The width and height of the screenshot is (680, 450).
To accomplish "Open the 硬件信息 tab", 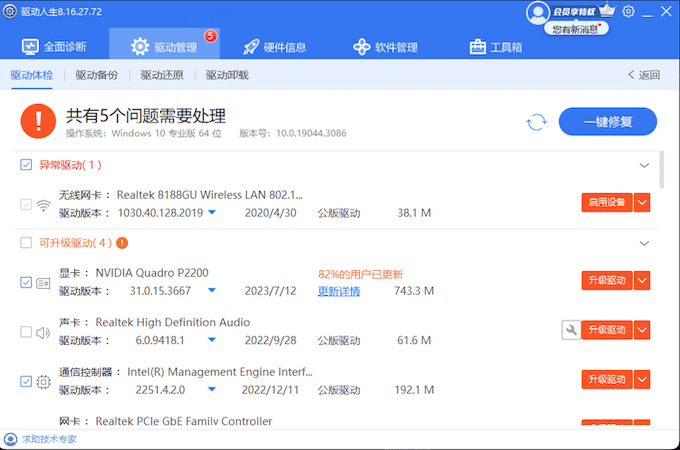I will click(275, 47).
